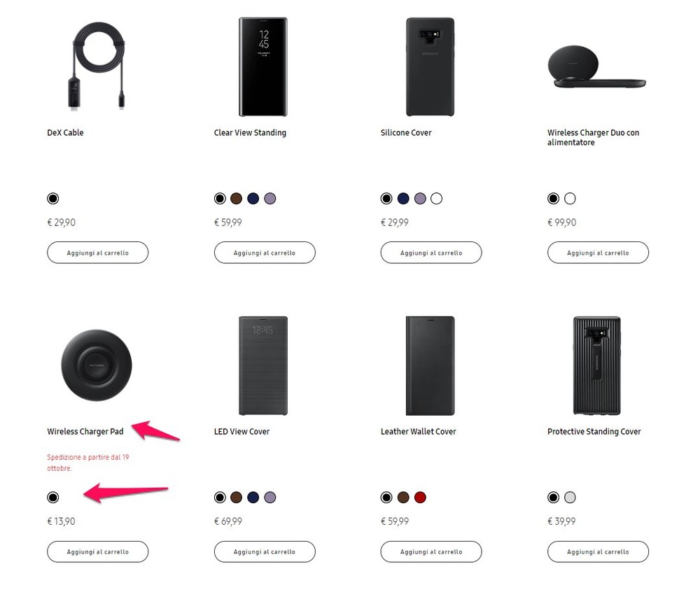Select brown color for Clear View Standing
Viewport: 700px width, 592px height.
[236, 199]
